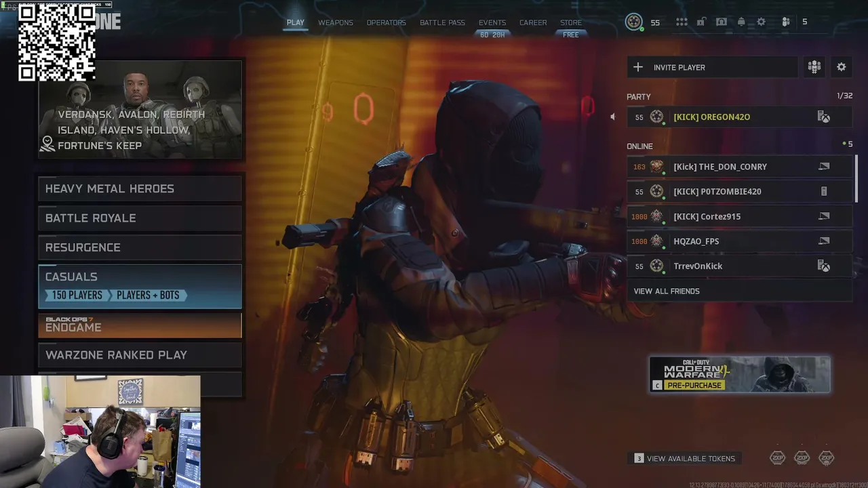Viewport: 868px width, 488px height.
Task: Click the PC platform icon for Cortez915
Action: coord(824,216)
